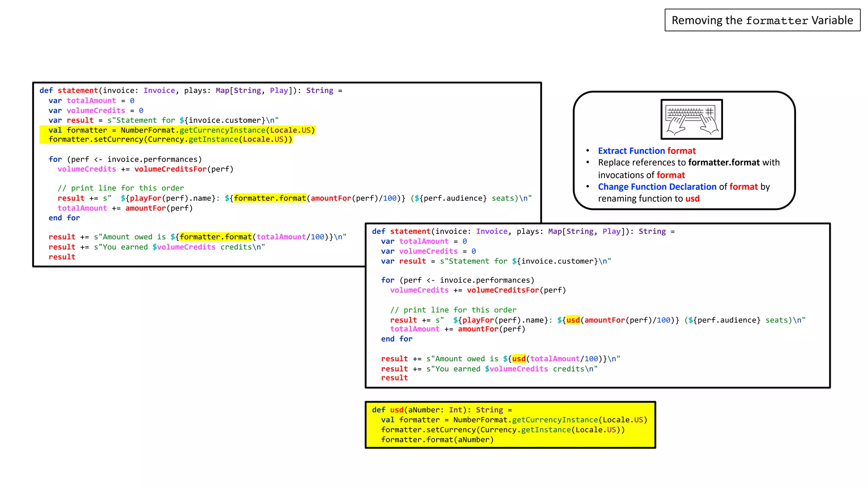Click 'Change Function Declaration' blue text
The width and height of the screenshot is (868, 488).
coord(657,187)
